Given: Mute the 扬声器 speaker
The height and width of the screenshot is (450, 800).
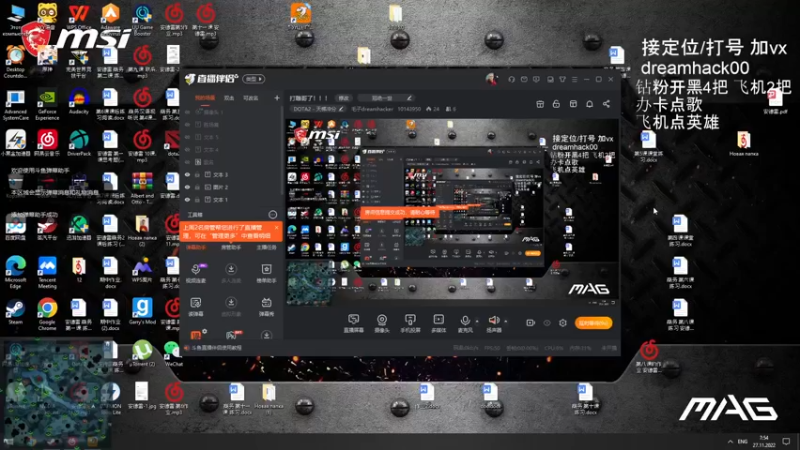Looking at the screenshot, I should [493, 323].
